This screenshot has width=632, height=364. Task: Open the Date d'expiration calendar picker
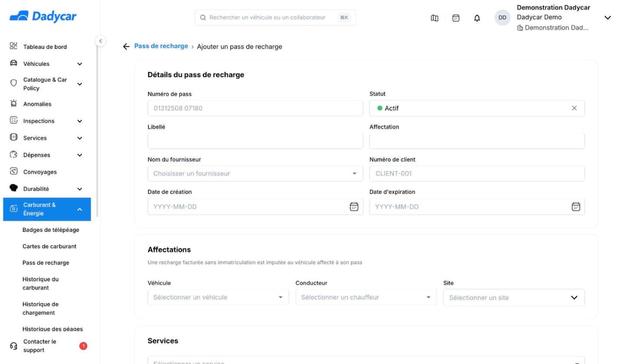(576, 207)
